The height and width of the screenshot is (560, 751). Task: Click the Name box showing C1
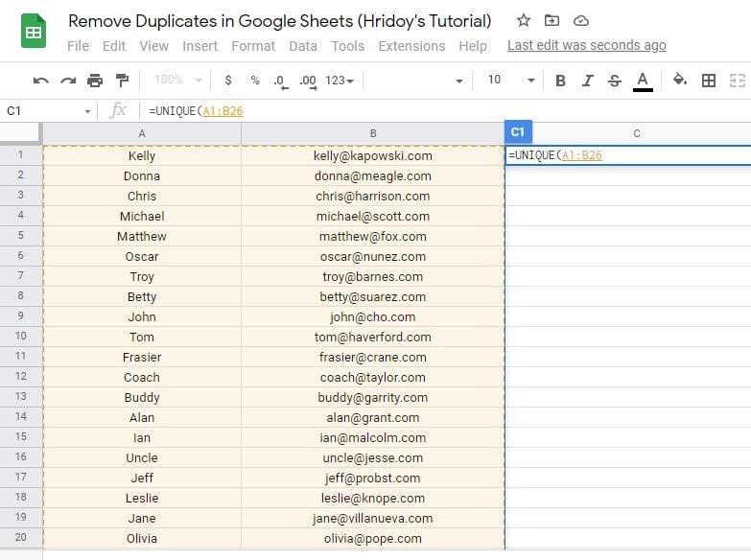pyautogui.click(x=43, y=111)
